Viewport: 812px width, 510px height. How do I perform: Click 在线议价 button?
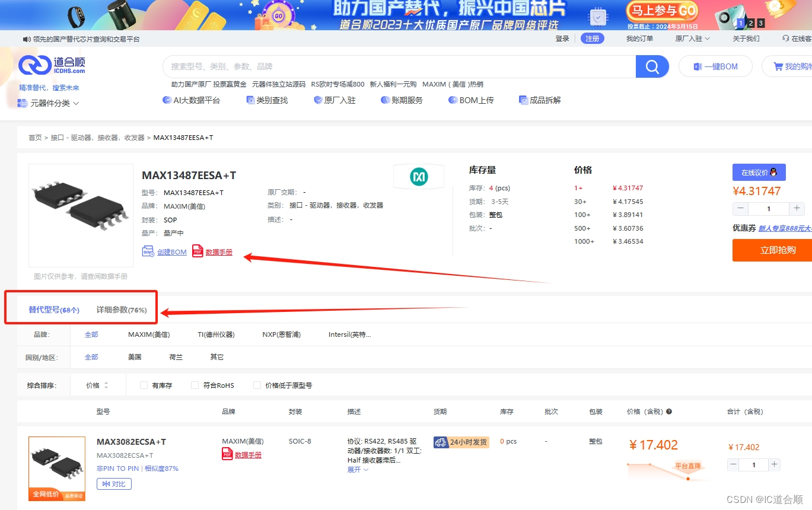tap(759, 173)
